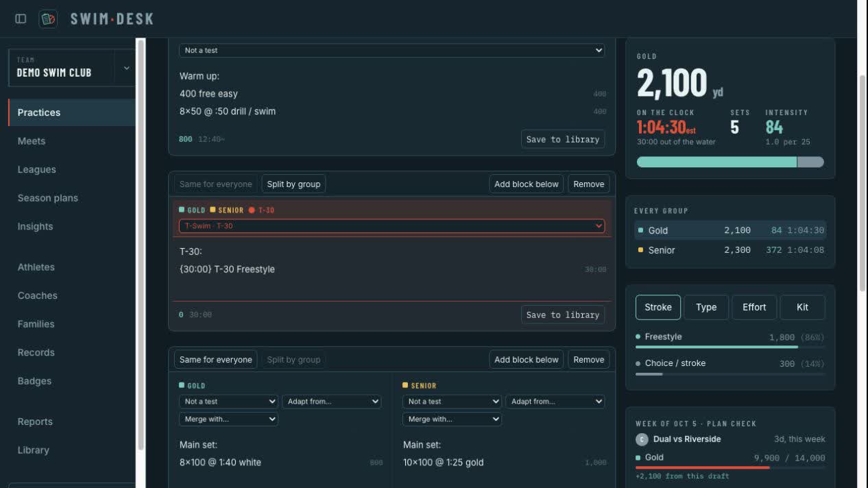Click the Gold yardage progress bar
Screen dimensions: 868x488
tap(730, 162)
